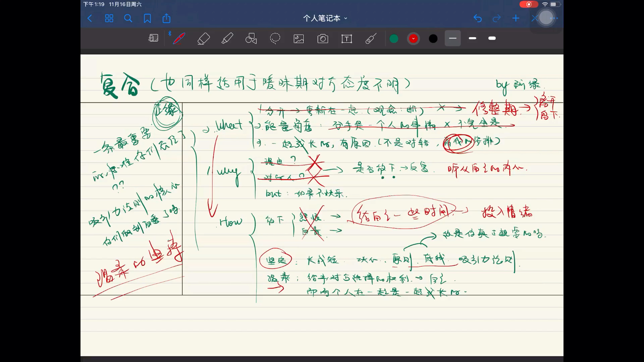This screenshot has height=362, width=644.
Task: Open the page thumbnails grid view
Action: [x=109, y=18]
